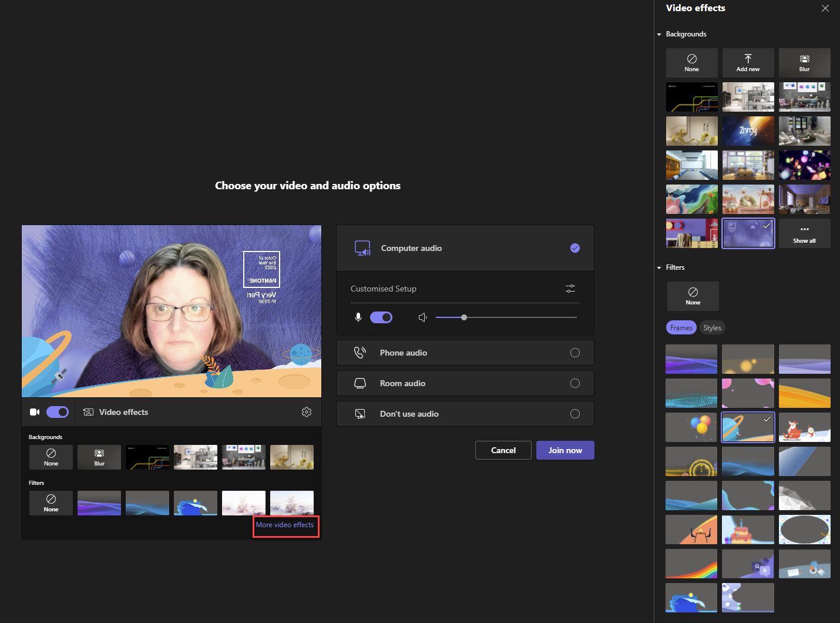The width and height of the screenshot is (840, 623).
Task: Open device settings with the gear icon
Action: pos(307,412)
